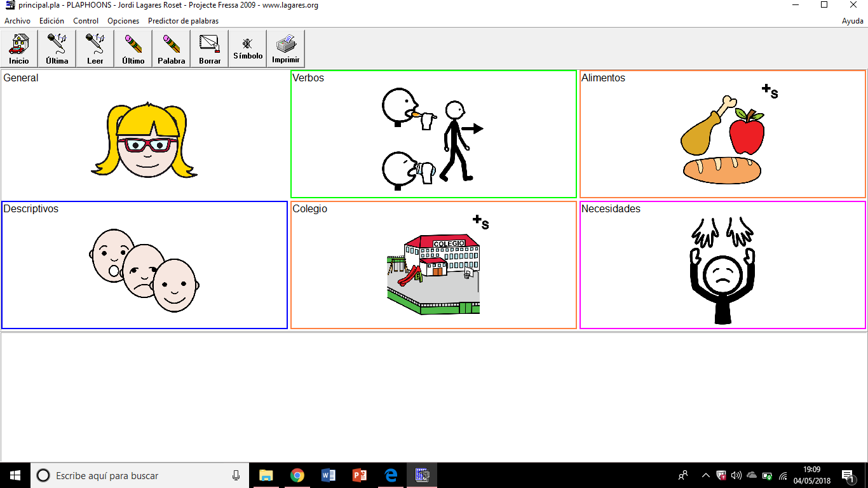
Task: Open the Ayuda menu
Action: point(853,21)
